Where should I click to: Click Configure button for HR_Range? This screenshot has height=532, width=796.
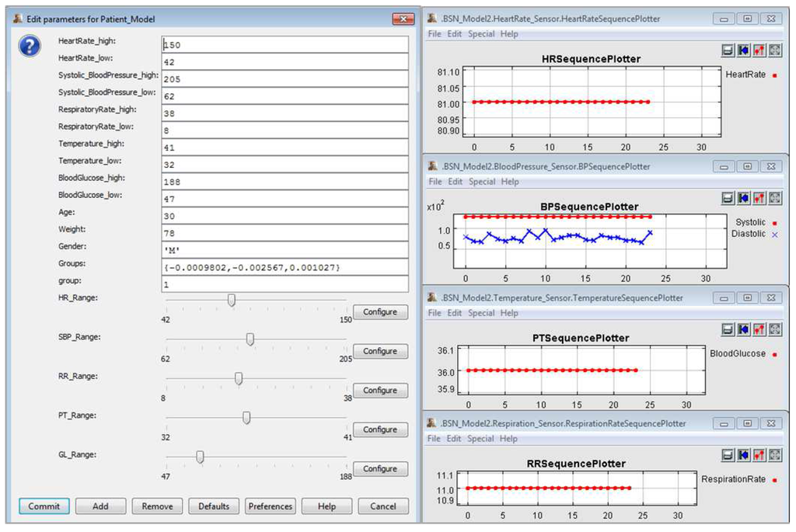[380, 312]
